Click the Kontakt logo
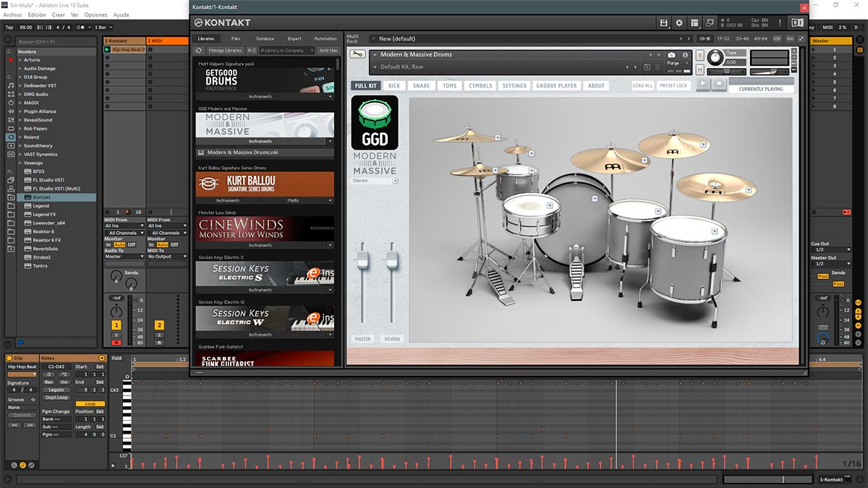 [222, 23]
